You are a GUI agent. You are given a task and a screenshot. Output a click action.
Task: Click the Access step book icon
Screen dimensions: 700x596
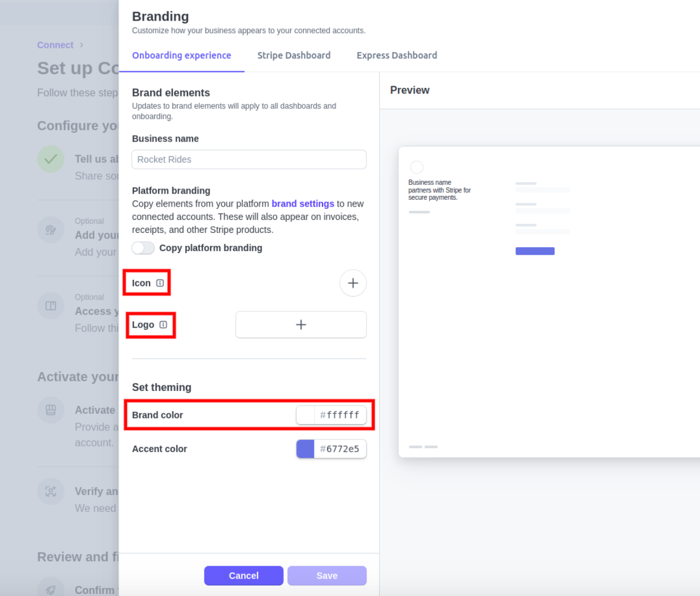click(51, 305)
